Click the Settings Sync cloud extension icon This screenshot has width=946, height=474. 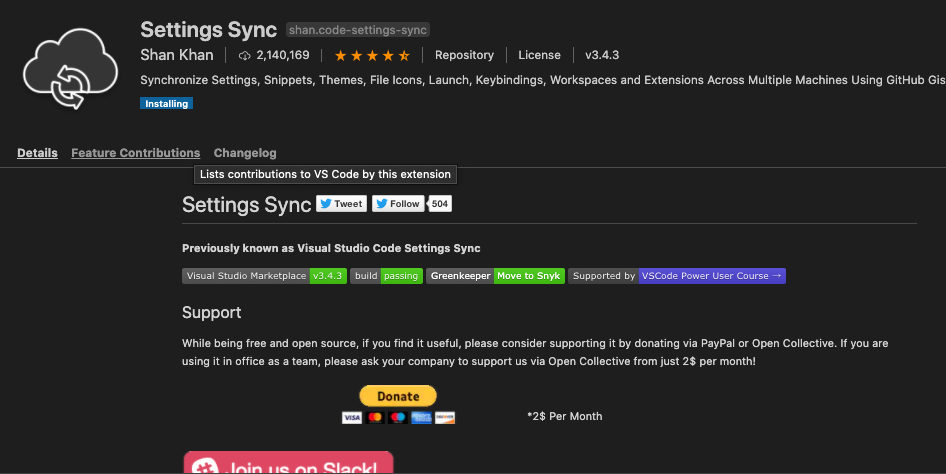(71, 68)
